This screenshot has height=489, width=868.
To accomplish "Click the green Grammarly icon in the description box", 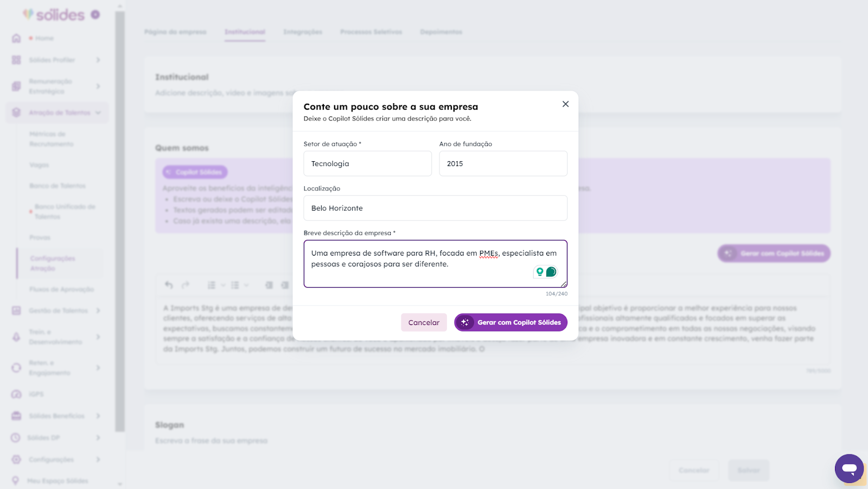I will click(551, 271).
